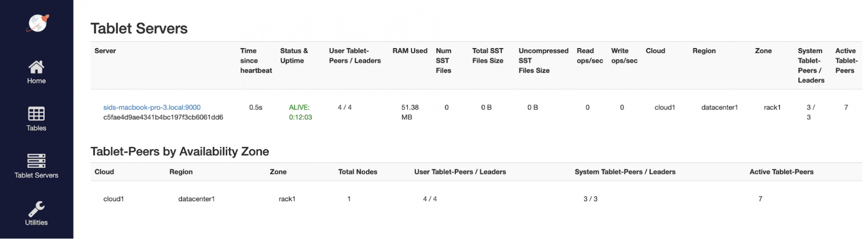Click the Read ops/sec column header
The height and width of the screenshot is (239, 868).
coord(590,56)
